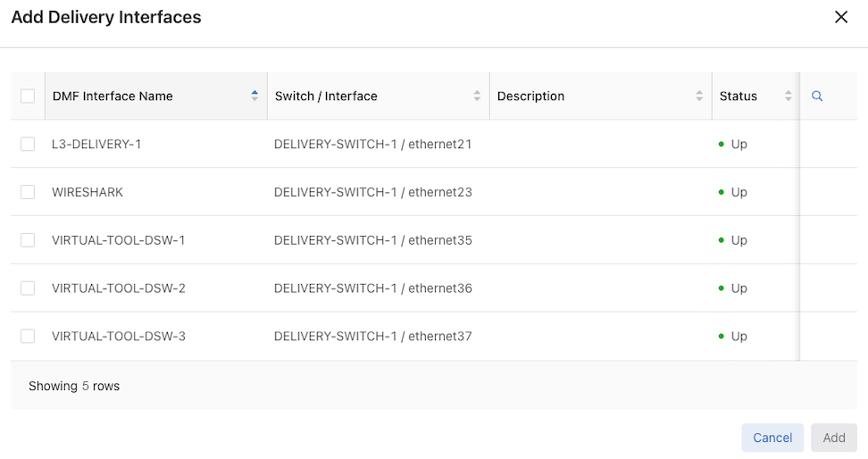Screen dimensions: 868x459
Task: Enable the VIRTUAL-TOOL-DSW-2 checkbox
Action: click(x=28, y=288)
